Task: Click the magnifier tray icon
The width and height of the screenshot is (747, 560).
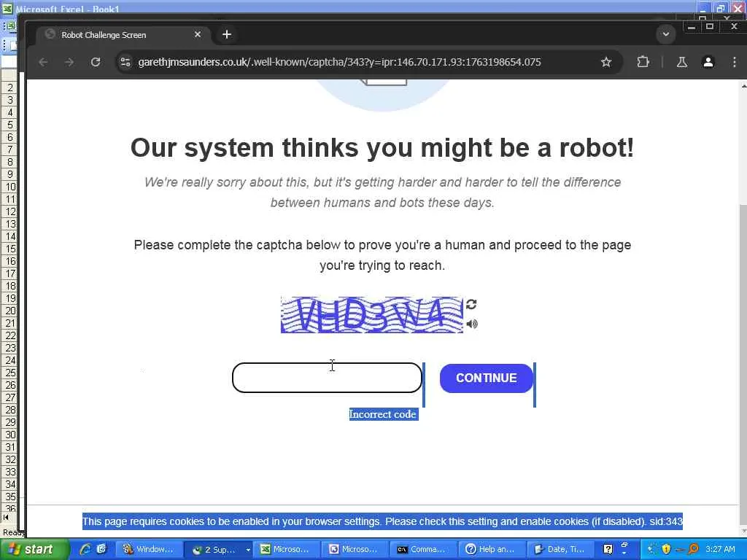Action: tap(692, 549)
